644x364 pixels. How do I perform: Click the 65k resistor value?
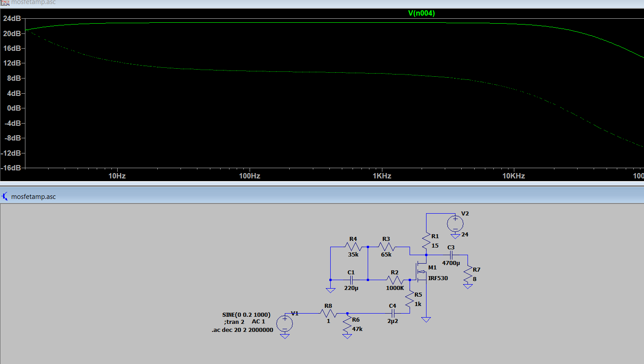coord(386,255)
